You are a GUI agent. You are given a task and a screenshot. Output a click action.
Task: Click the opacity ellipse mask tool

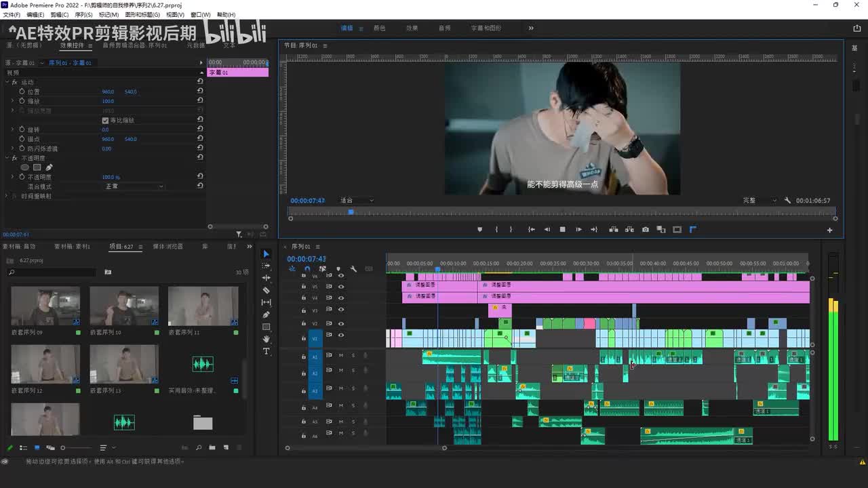click(25, 167)
